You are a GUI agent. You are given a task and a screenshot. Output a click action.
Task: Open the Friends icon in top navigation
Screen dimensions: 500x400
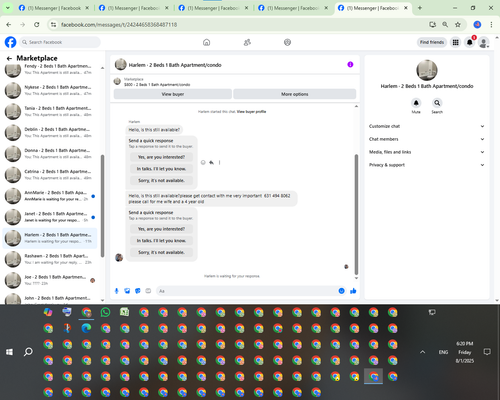pyautogui.click(x=247, y=42)
